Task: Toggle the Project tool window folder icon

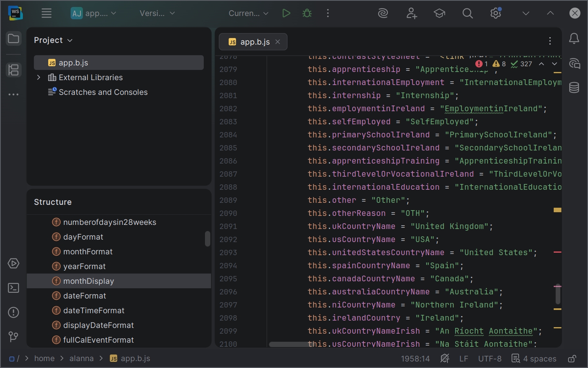Action: tap(13, 39)
